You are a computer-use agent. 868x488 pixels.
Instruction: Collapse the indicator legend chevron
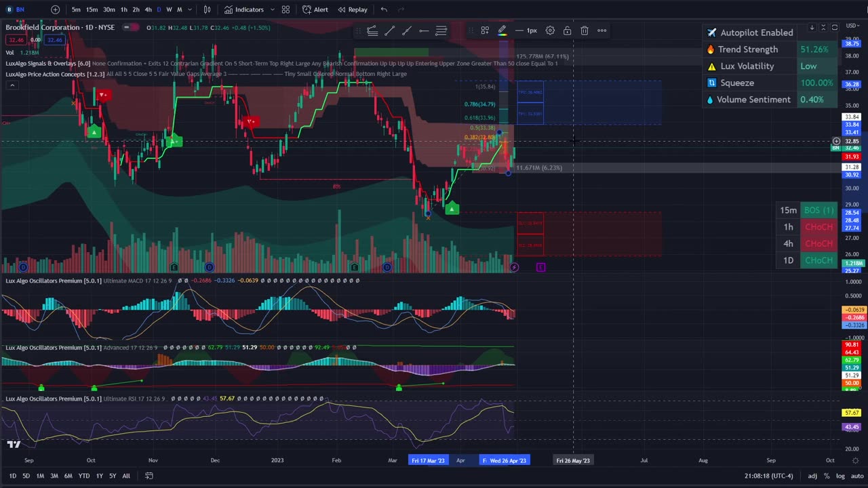click(x=12, y=85)
